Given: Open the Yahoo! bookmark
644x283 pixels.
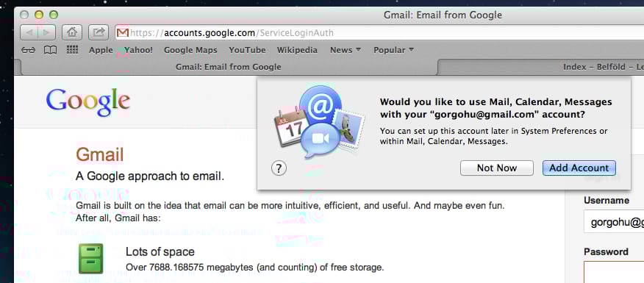Looking at the screenshot, I should (x=138, y=50).
